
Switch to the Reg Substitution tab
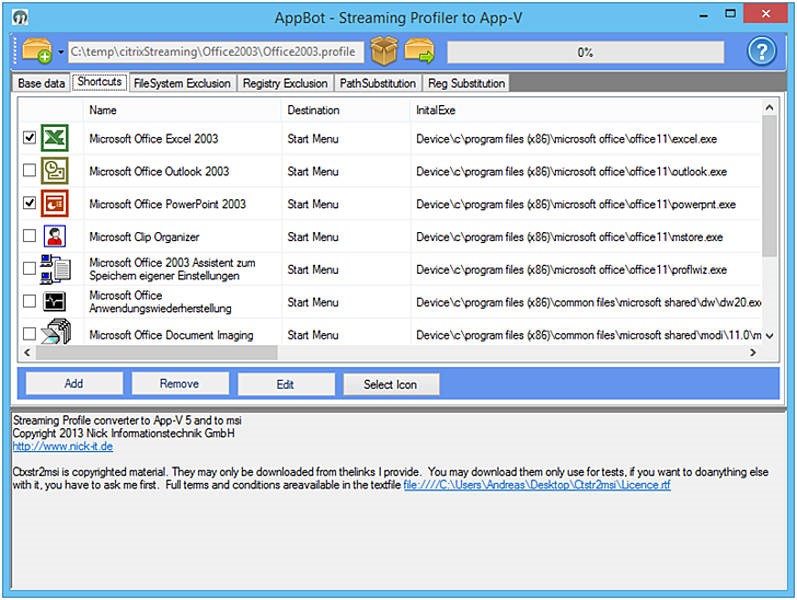coord(466,83)
